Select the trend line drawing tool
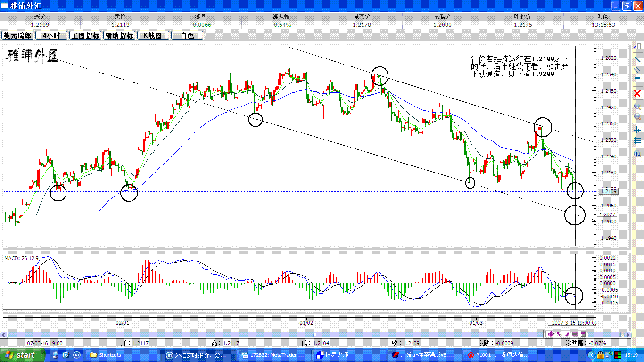This screenshot has width=644, height=362. 637,59
